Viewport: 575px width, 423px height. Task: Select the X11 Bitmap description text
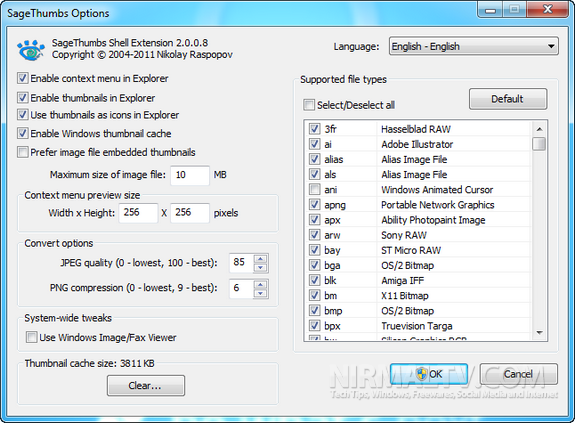coord(404,295)
